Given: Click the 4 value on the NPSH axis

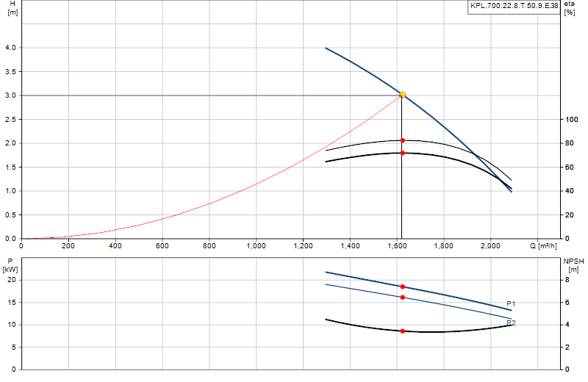Looking at the screenshot, I should coord(567,325).
